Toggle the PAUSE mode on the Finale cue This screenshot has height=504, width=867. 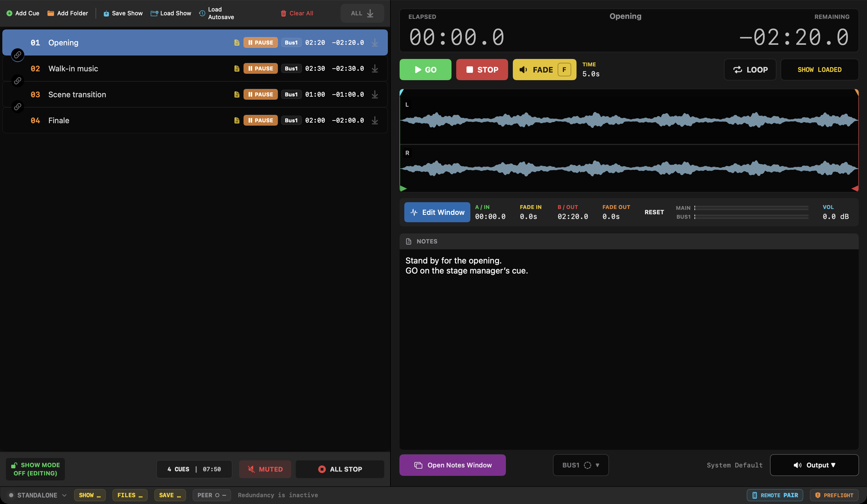coord(260,120)
